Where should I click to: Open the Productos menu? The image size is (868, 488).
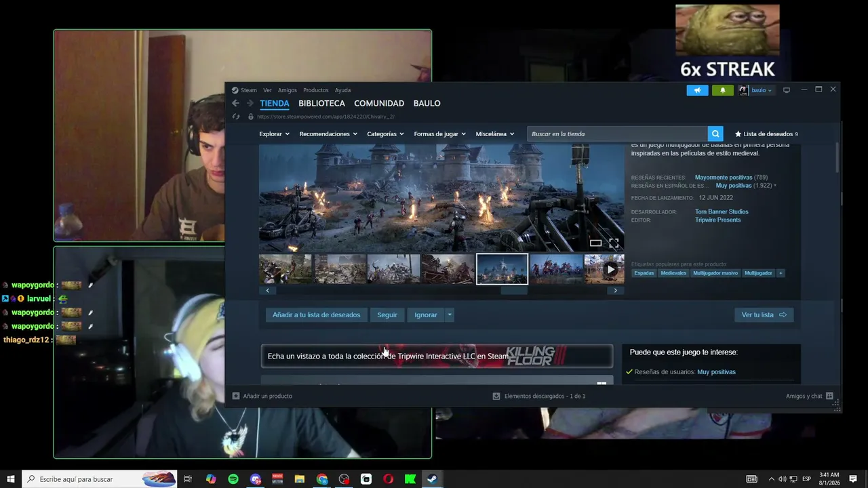(x=315, y=90)
